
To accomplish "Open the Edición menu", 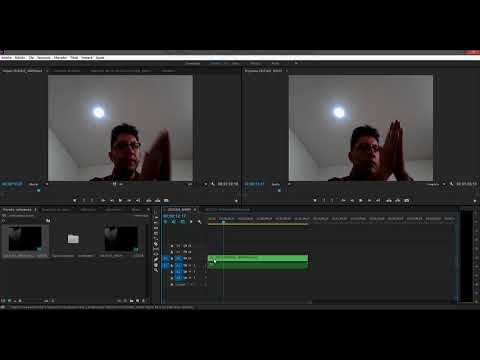I will [x=20, y=58].
